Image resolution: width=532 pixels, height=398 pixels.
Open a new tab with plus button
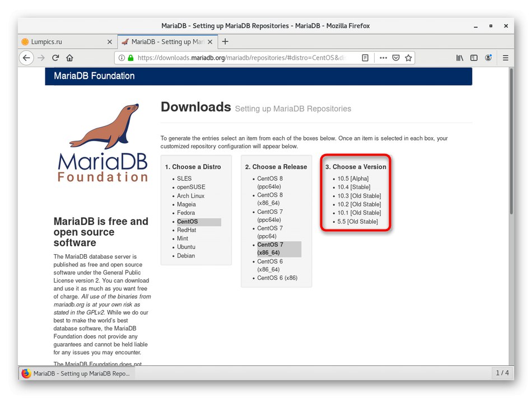click(x=225, y=41)
